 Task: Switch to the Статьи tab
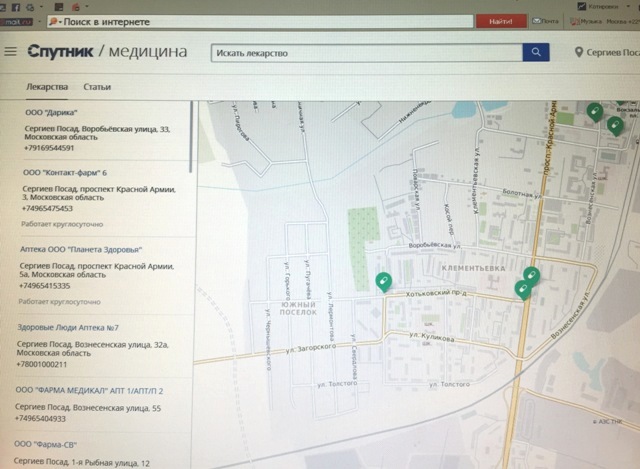click(97, 87)
